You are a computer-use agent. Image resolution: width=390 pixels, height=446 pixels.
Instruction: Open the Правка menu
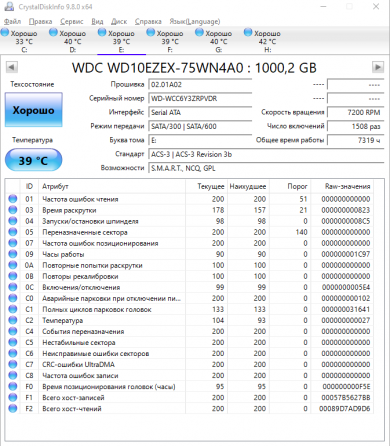coord(40,22)
